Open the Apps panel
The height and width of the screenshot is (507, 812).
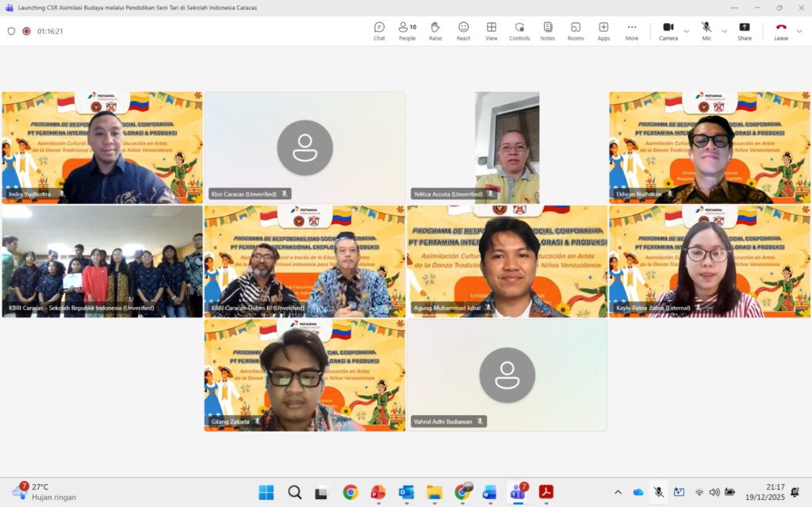coord(603,31)
